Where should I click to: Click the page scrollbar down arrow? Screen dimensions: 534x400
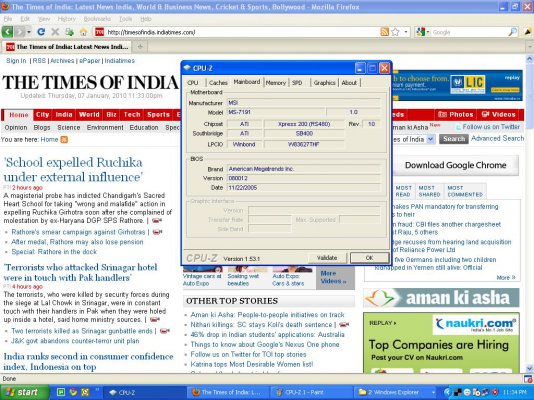[x=530, y=368]
